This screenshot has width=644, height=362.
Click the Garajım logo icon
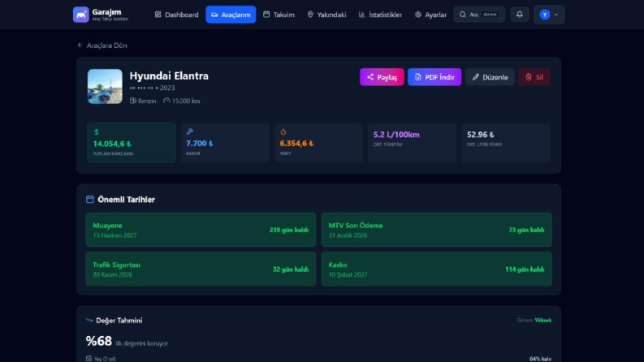pyautogui.click(x=81, y=15)
